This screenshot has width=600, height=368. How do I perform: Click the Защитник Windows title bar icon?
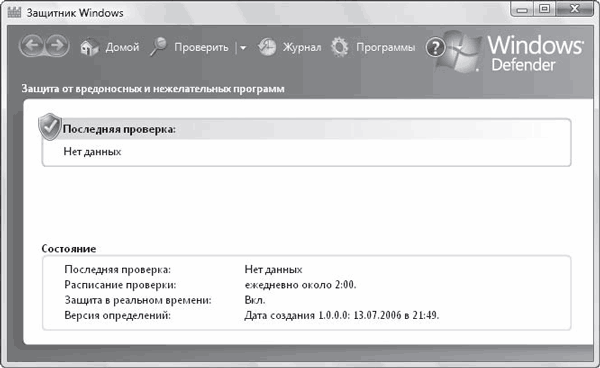click(x=14, y=12)
